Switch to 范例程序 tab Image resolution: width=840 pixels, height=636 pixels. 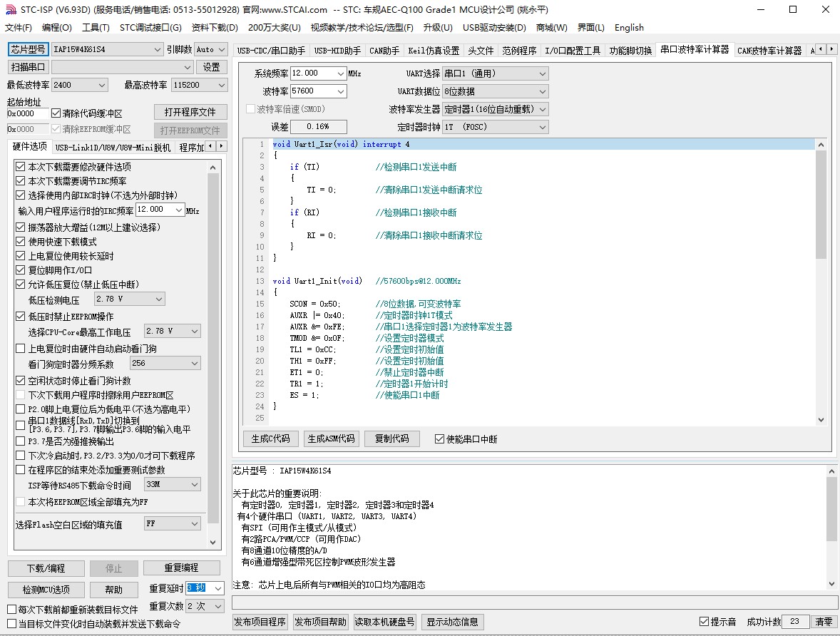(519, 51)
